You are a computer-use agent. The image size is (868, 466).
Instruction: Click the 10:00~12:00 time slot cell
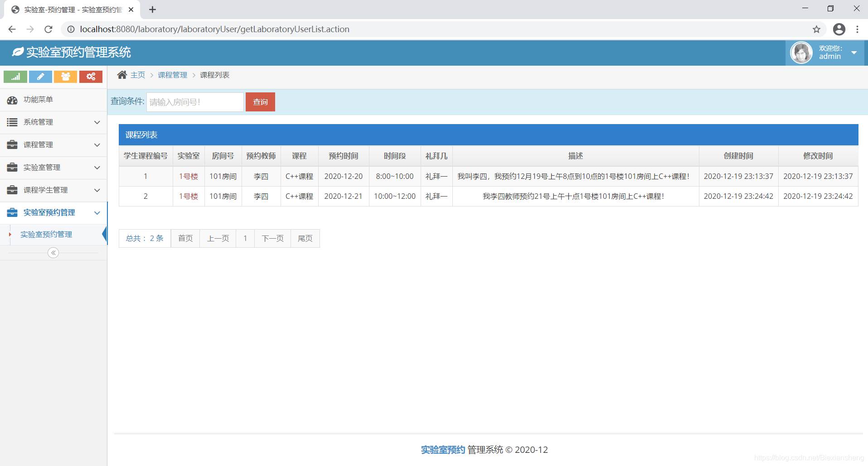tap(395, 197)
